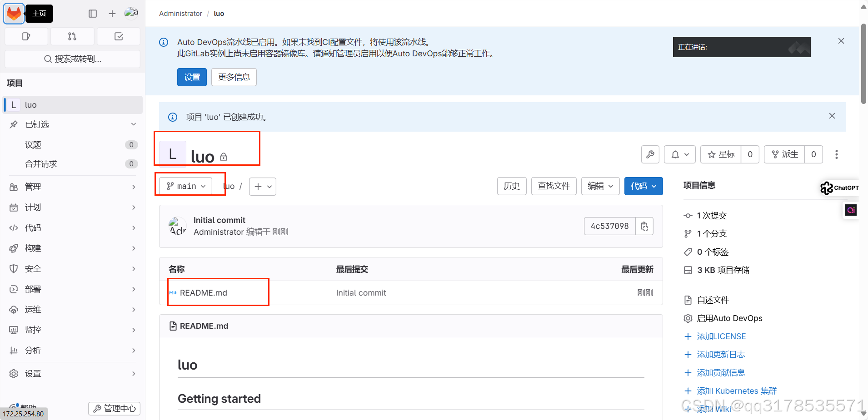Screen dimensions: 868x420
Task: Open the three-dot more actions menu
Action: coord(836,154)
